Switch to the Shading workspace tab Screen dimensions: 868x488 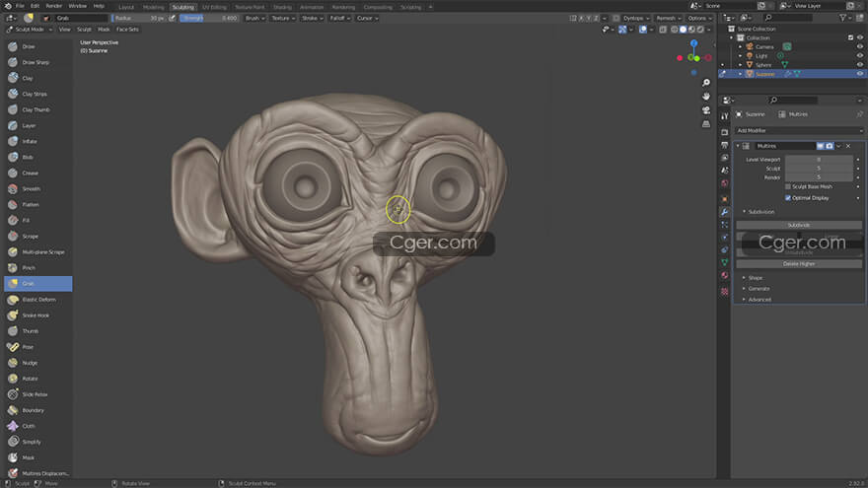coord(282,7)
